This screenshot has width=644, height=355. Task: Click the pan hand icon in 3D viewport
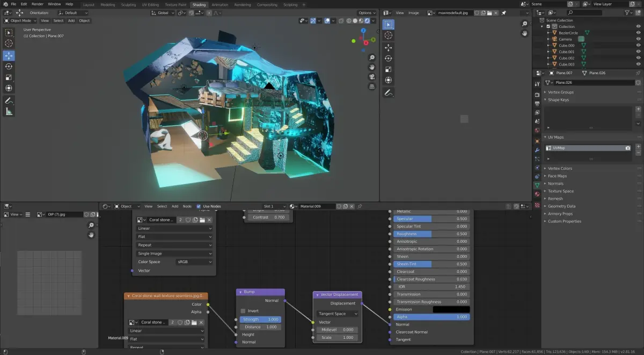(x=371, y=67)
